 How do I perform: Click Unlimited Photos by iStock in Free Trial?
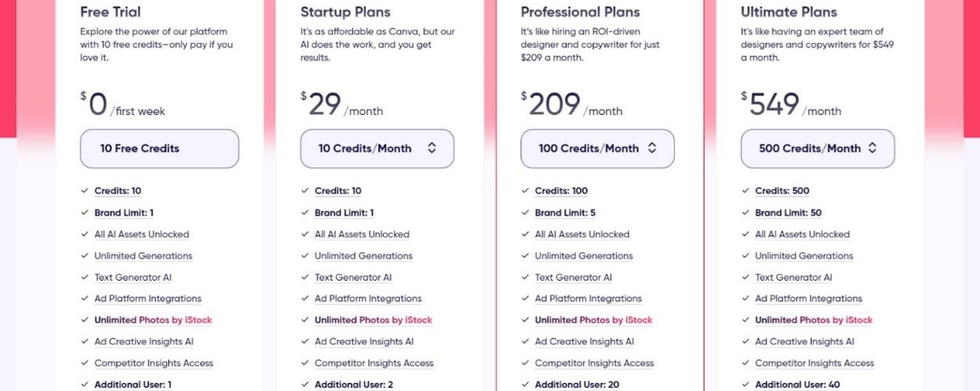(153, 320)
